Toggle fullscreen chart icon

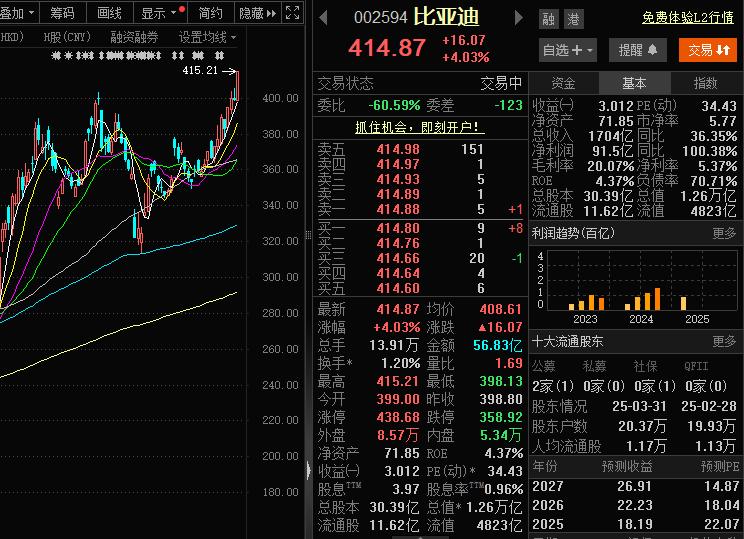tap(292, 12)
